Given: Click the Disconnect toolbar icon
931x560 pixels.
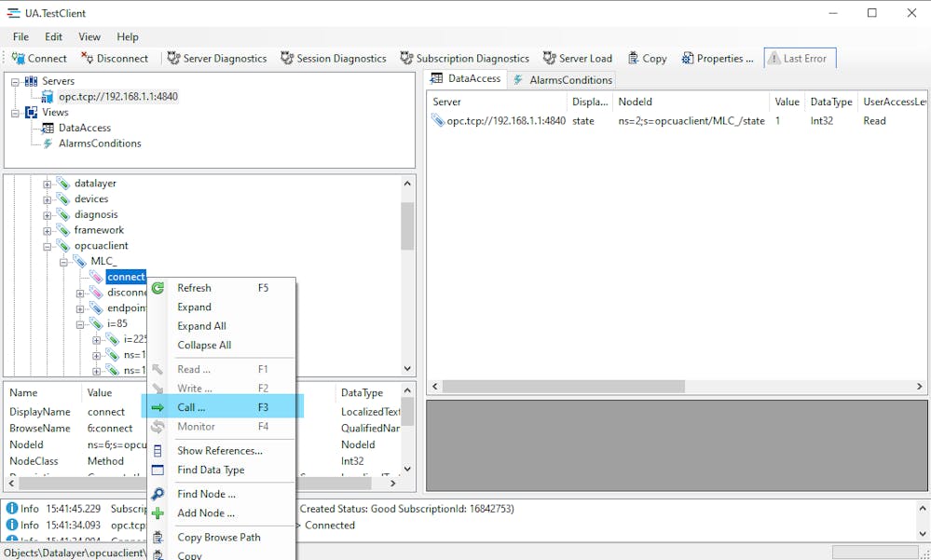Looking at the screenshot, I should pyautogui.click(x=114, y=58).
